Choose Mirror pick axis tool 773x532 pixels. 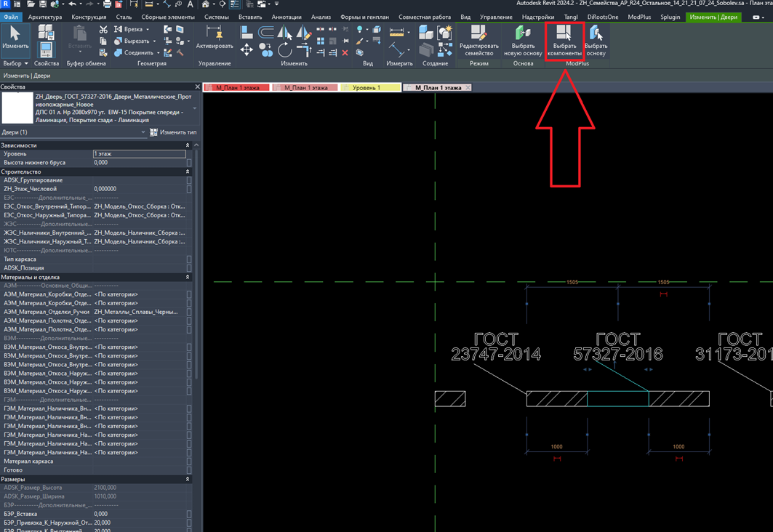tap(284, 33)
